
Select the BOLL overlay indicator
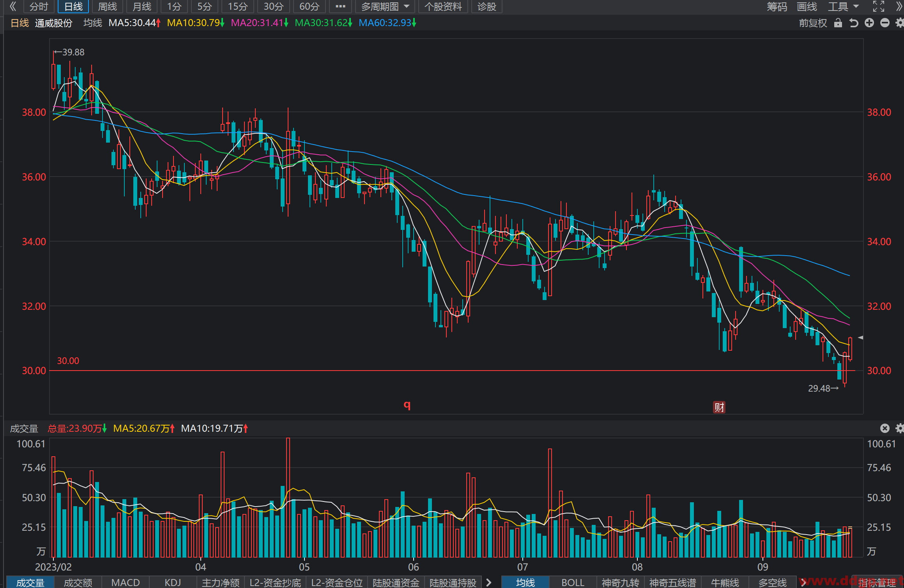[x=573, y=582]
